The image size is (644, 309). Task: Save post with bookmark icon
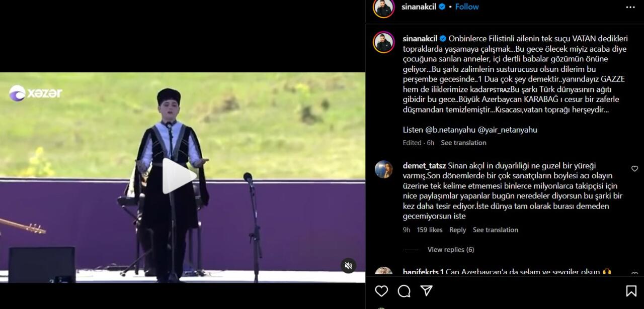[631, 291]
